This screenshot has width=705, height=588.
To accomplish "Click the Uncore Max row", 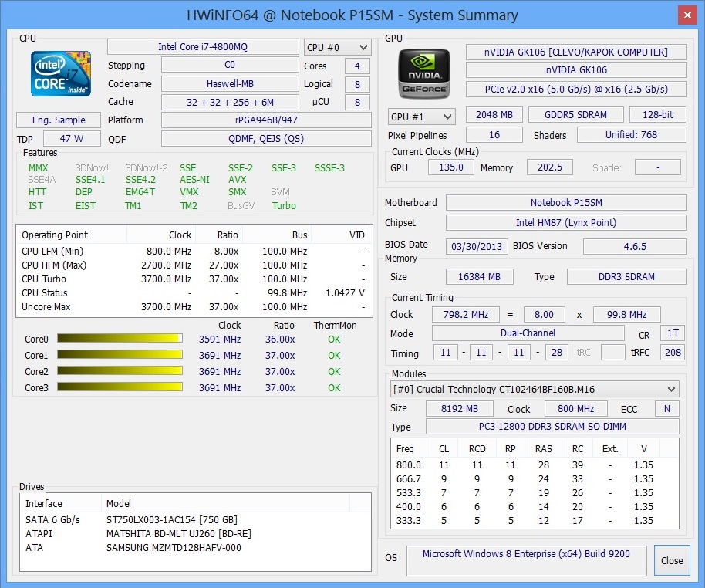I will 194,307.
